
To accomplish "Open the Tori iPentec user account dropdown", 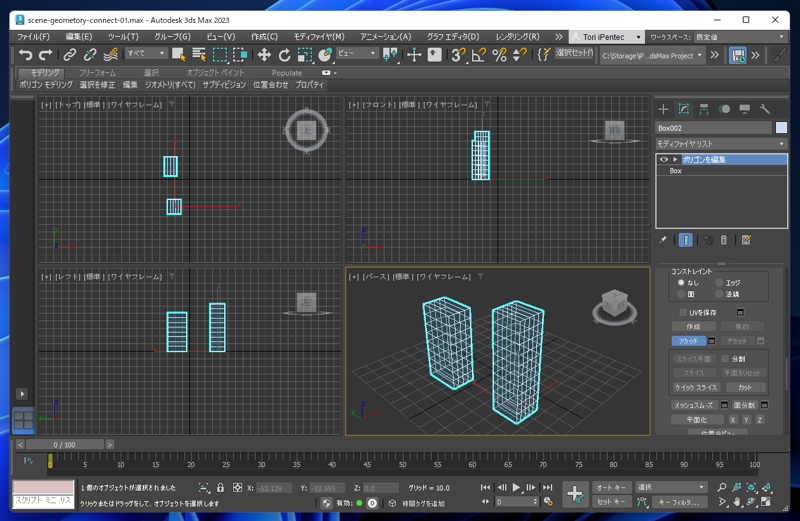I will (606, 37).
